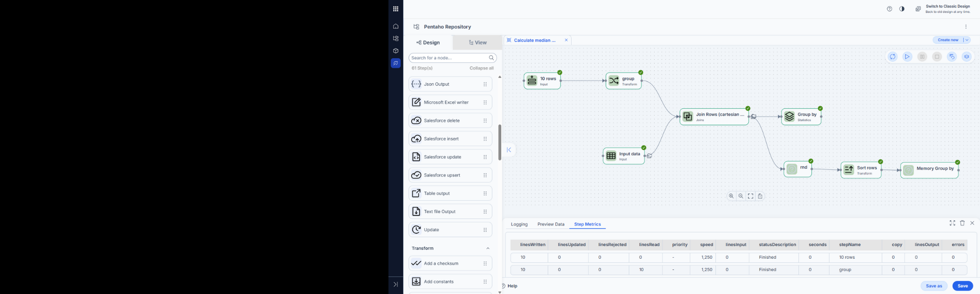Click the Search for a node field
The width and height of the screenshot is (980, 294).
click(x=448, y=58)
